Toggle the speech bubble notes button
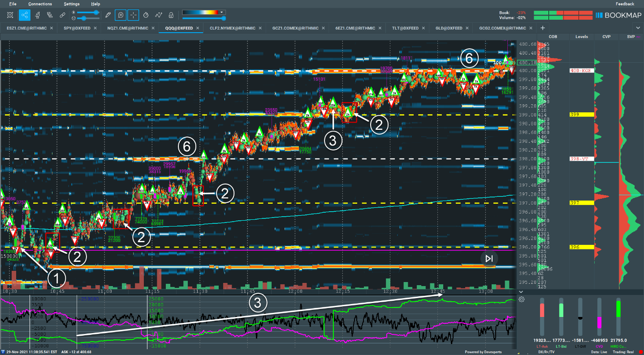Image resolution: width=644 pixels, height=355 pixels. tap(121, 15)
